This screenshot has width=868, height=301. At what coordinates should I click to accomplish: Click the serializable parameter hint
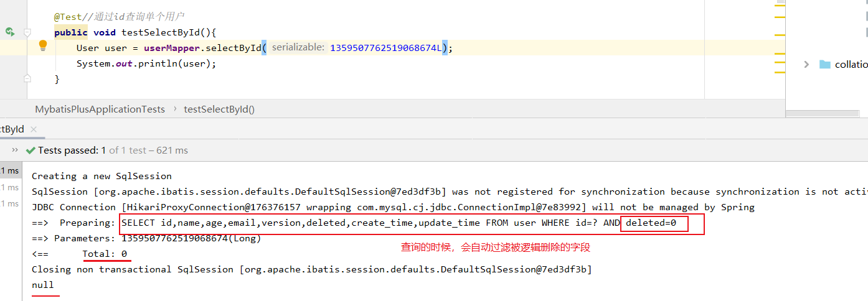[x=298, y=47]
